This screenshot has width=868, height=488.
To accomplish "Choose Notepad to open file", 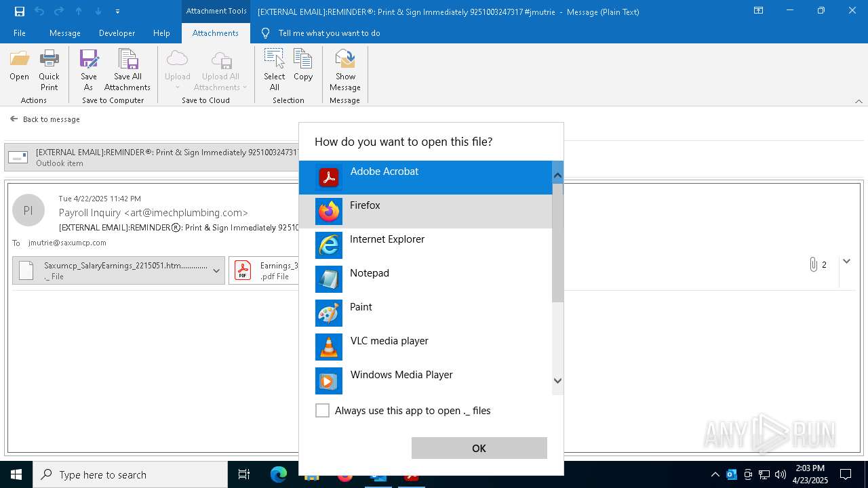I will 426,279.
